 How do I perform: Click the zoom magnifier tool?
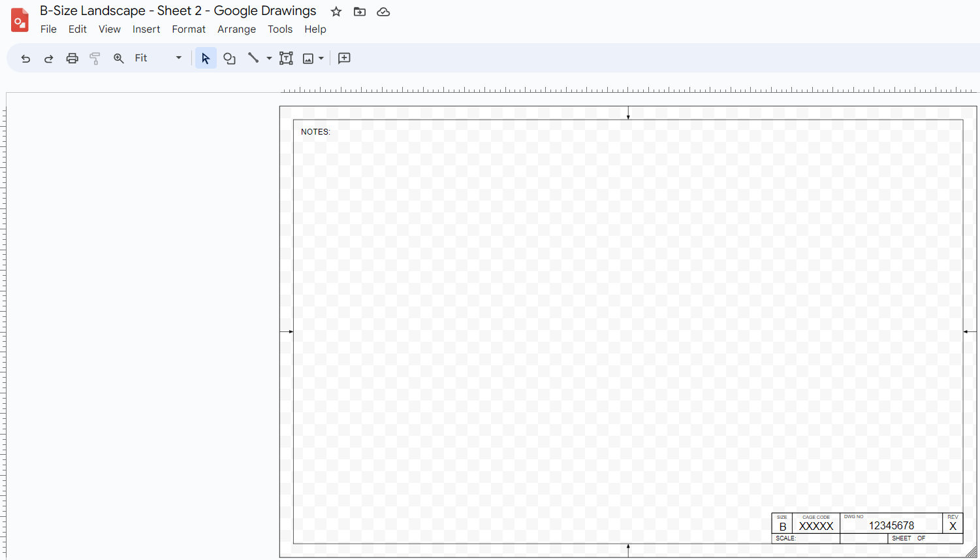[118, 58]
